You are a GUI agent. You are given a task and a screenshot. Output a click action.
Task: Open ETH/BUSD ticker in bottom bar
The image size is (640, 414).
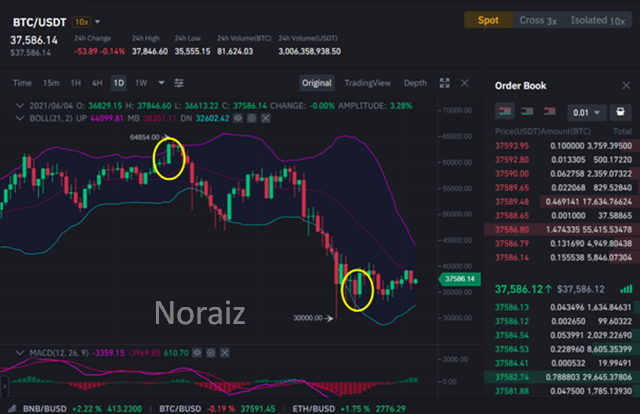coord(349,409)
